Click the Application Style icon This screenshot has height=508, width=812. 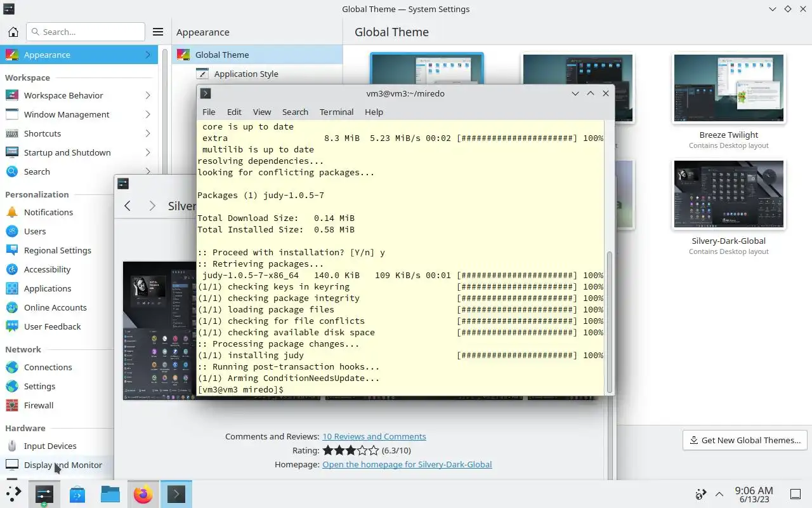point(202,74)
